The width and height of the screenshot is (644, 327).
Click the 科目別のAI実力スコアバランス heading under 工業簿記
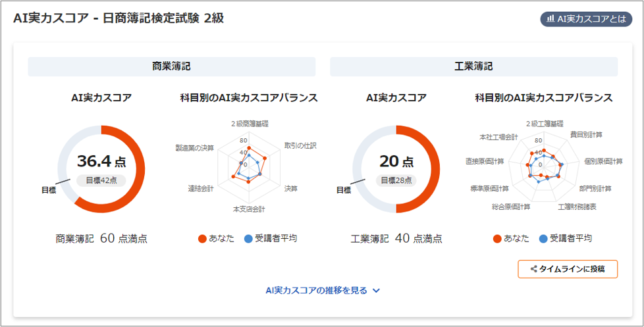544,99
